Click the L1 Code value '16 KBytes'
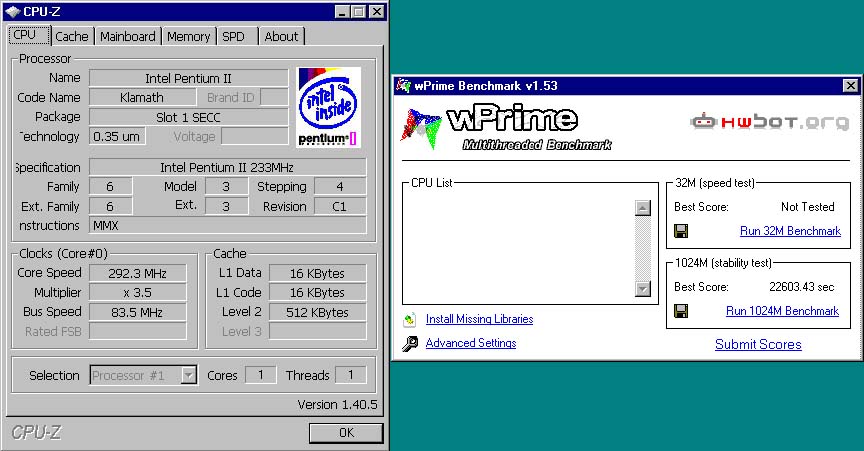 point(317,293)
